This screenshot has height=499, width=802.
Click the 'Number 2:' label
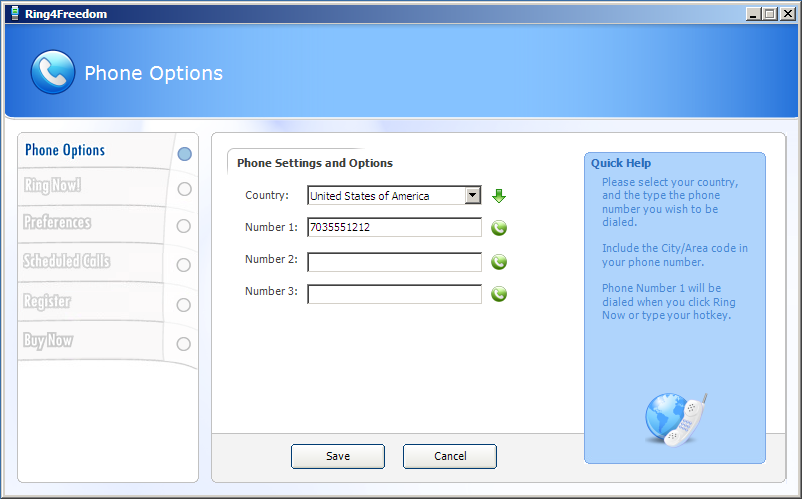click(x=271, y=259)
